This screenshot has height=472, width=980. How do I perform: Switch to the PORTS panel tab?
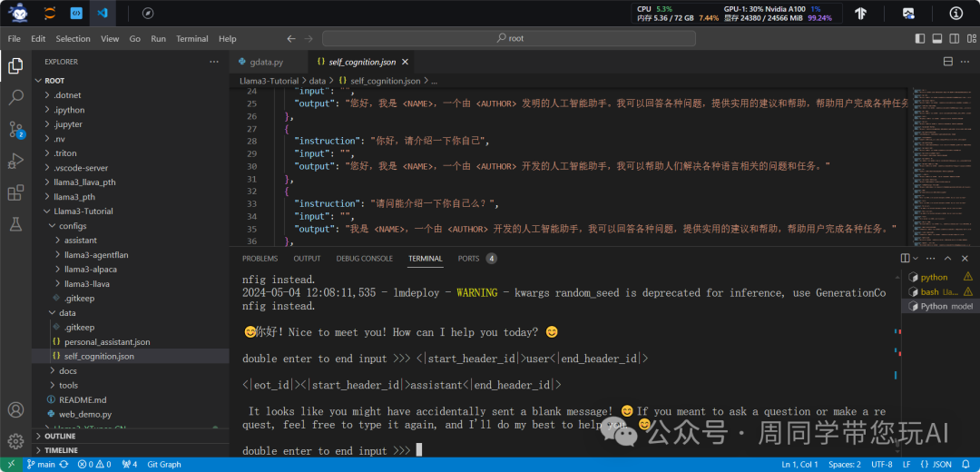coord(477,258)
